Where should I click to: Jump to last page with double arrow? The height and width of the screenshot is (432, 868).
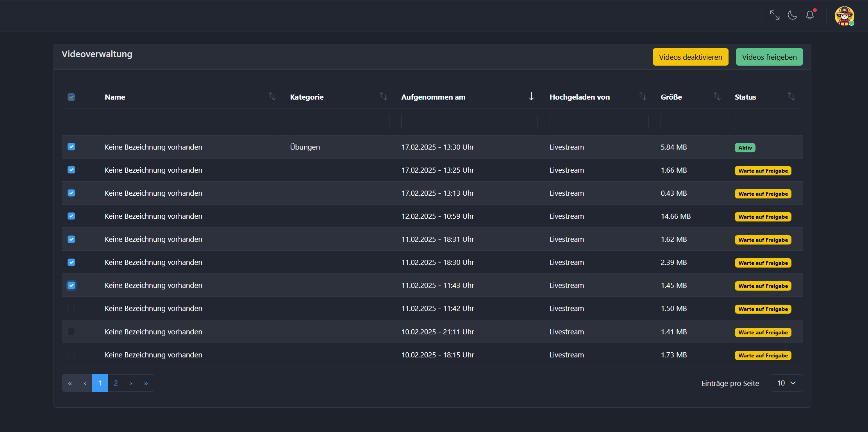pyautogui.click(x=146, y=383)
